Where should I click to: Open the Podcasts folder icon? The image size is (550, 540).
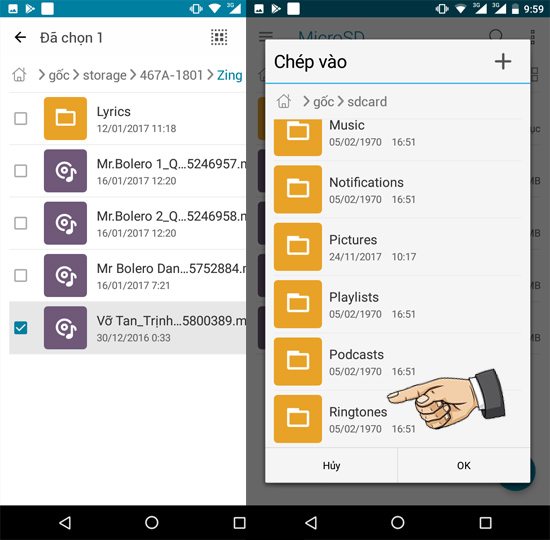tap(298, 361)
